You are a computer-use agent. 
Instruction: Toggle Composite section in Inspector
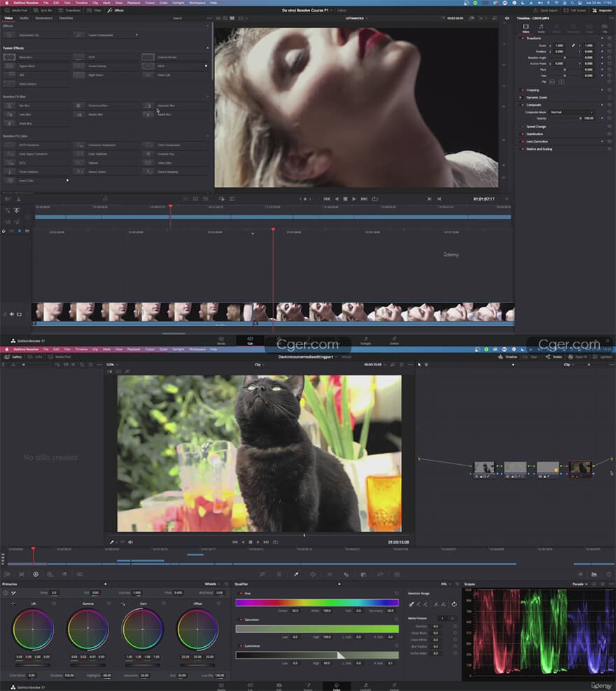[x=523, y=105]
